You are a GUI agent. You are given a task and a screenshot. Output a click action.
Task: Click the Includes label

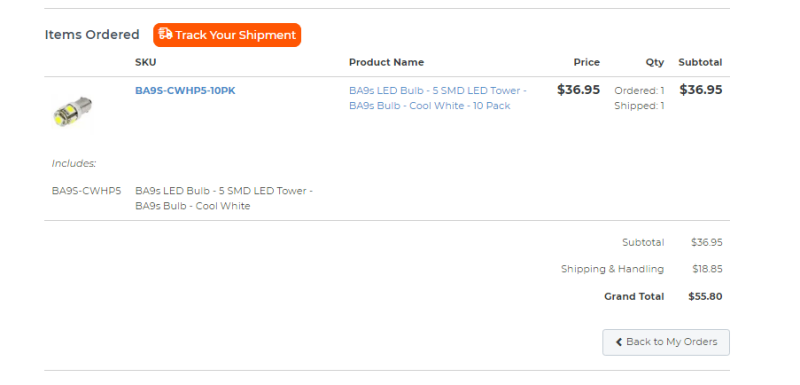pos(74,164)
